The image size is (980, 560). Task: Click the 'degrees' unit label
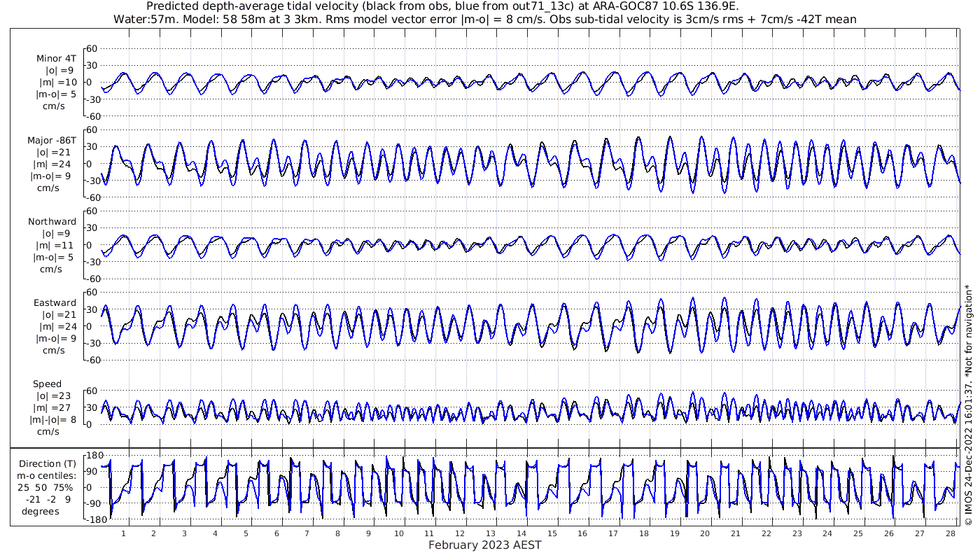(40, 511)
